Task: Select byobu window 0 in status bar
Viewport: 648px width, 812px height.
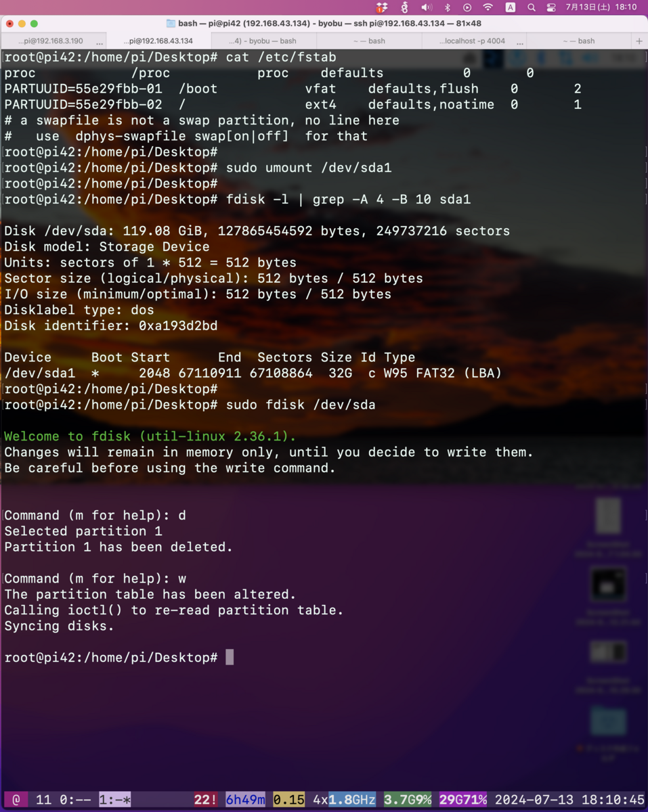Action: point(75,800)
